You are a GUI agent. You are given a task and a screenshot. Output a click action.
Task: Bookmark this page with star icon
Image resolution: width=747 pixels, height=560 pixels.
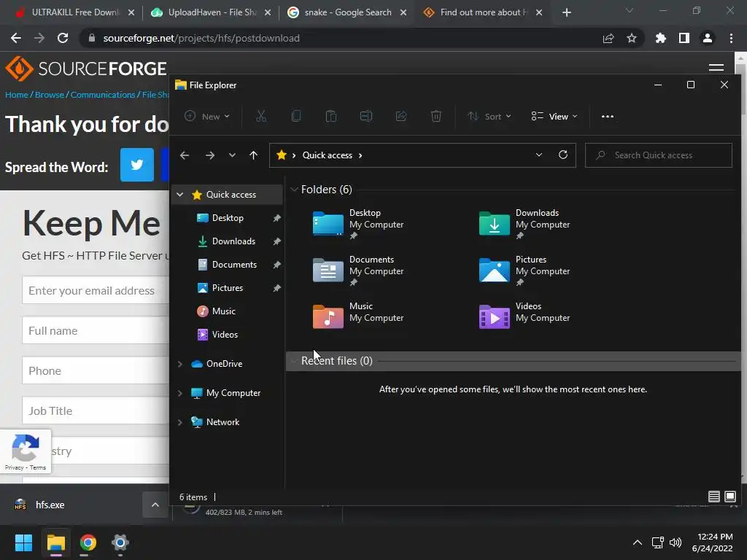[632, 38]
